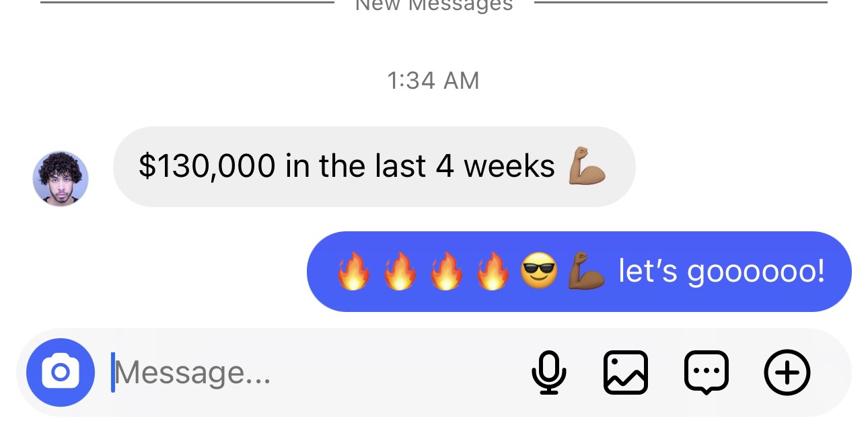Viewport: 868px width, 433px height.
Task: Tap the third fire emoji
Action: click(x=447, y=271)
